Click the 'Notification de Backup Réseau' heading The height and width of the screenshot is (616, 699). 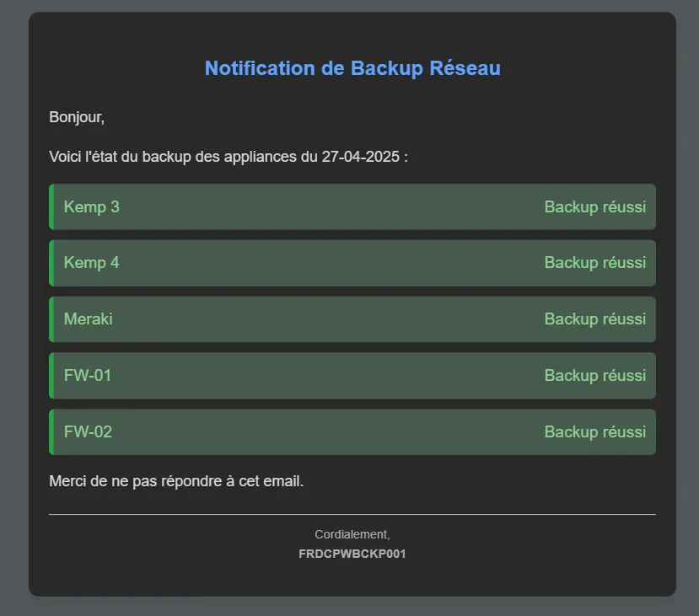pyautogui.click(x=352, y=68)
